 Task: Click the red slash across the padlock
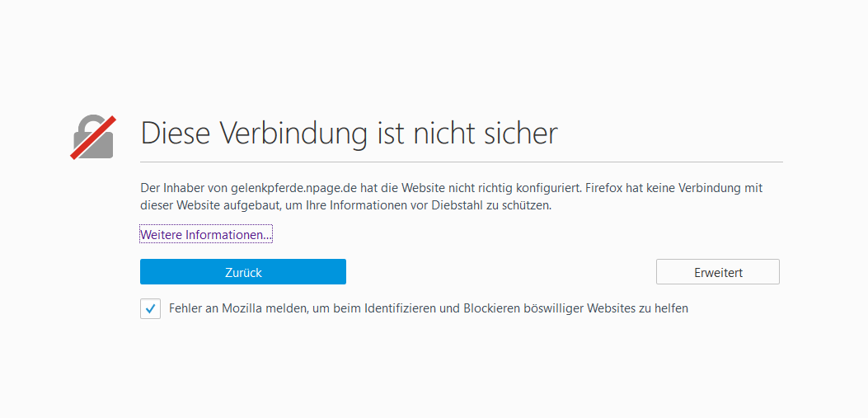tap(93, 138)
